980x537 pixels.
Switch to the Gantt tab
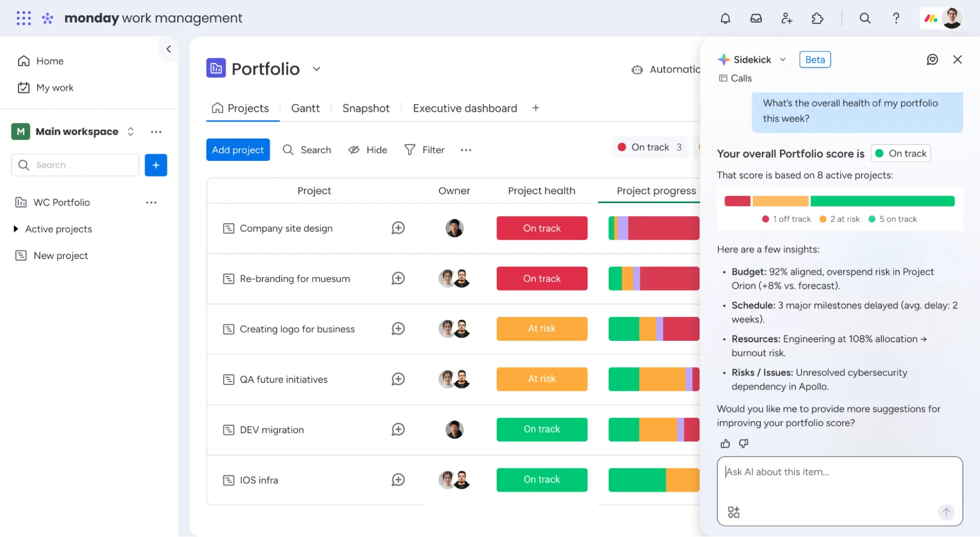click(305, 108)
